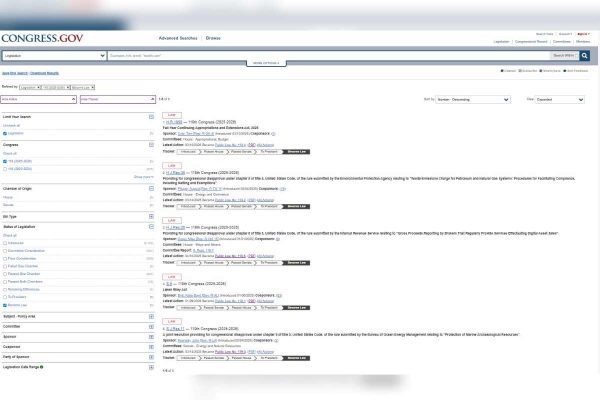Open the Members nav link
Viewport: 600px width, 400px height.
(x=583, y=41)
